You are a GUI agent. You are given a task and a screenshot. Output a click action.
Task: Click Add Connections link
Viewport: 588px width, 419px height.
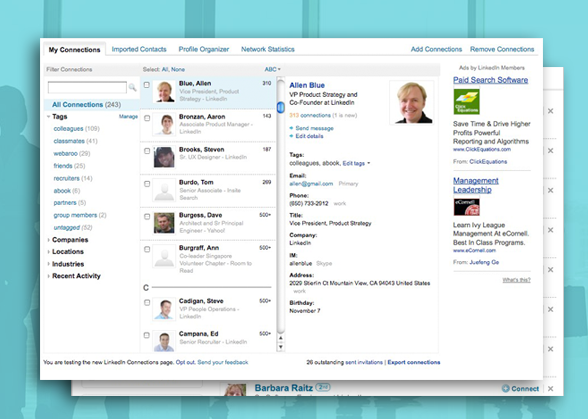coord(436,49)
